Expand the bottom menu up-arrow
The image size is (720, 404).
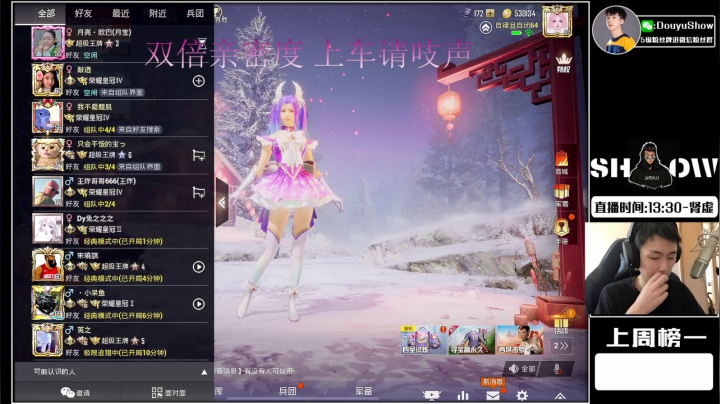560,396
